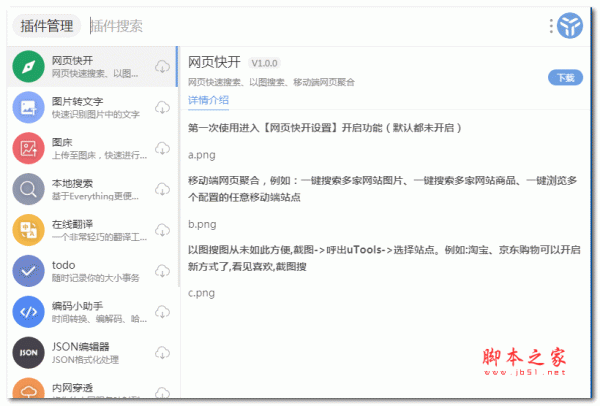
Task: Open the three-dot more options menu
Action: (x=551, y=26)
